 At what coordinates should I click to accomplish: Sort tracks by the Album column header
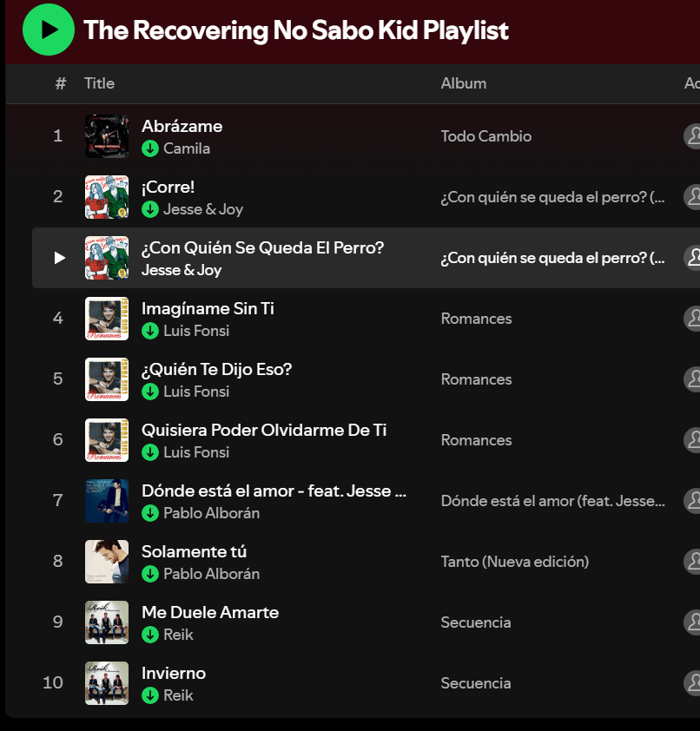463,83
